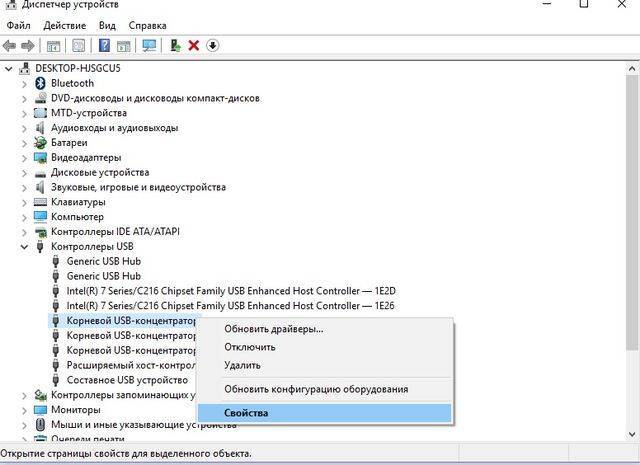Collapse the DESKTOP-HJSGCU5 root node
Screen dimensions: 640x465
[9, 69]
